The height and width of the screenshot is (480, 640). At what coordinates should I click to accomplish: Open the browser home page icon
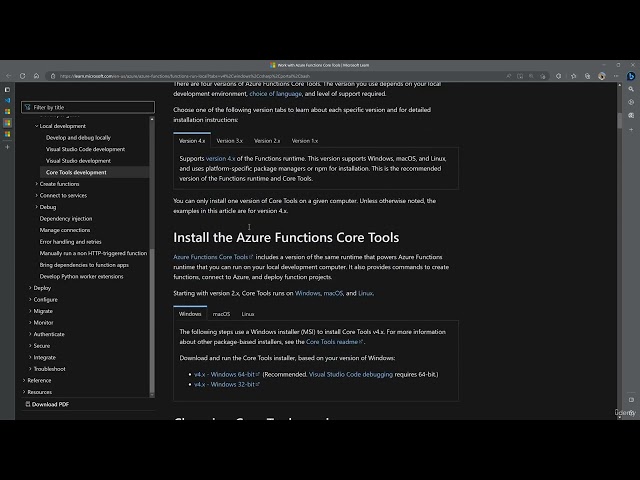[36, 76]
